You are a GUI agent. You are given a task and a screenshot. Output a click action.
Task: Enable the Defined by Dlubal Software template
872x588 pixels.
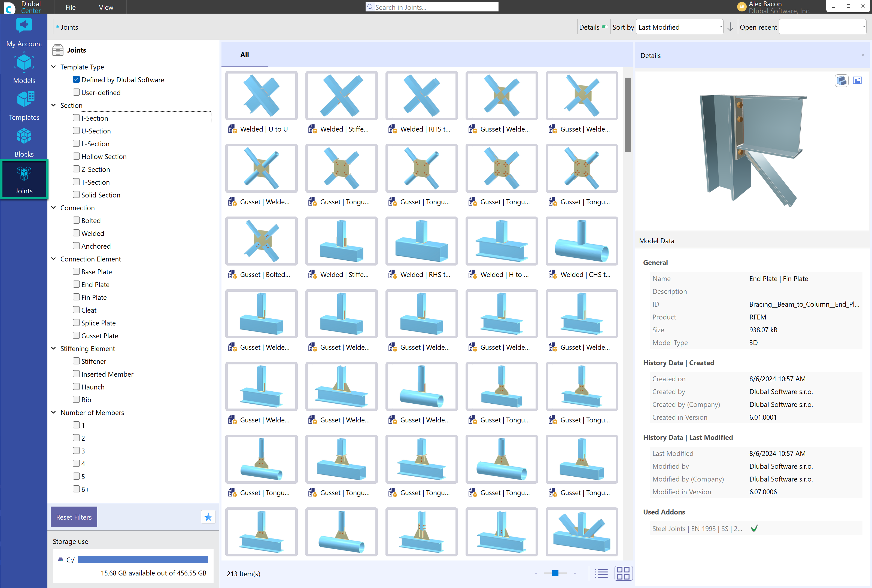coord(76,80)
